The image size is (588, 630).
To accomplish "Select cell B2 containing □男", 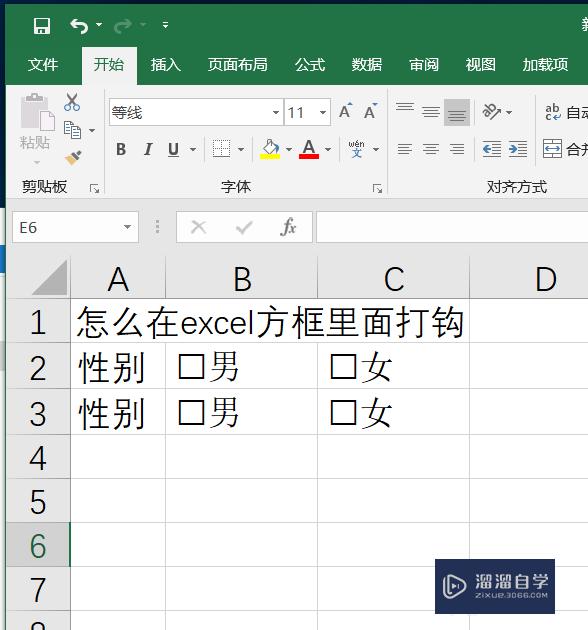I will point(242,366).
